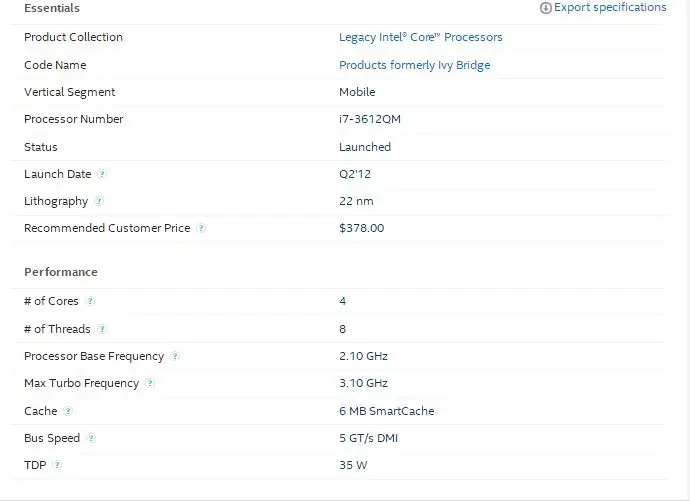Click help icon beside Max Turbo Frequency

point(150,383)
